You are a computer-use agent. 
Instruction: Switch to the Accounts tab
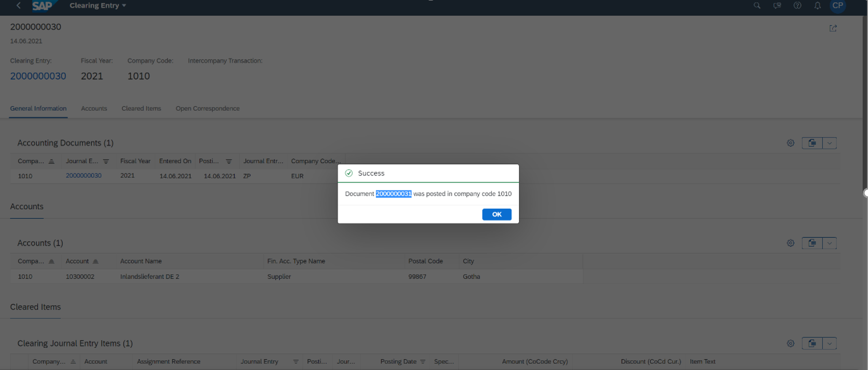point(94,109)
